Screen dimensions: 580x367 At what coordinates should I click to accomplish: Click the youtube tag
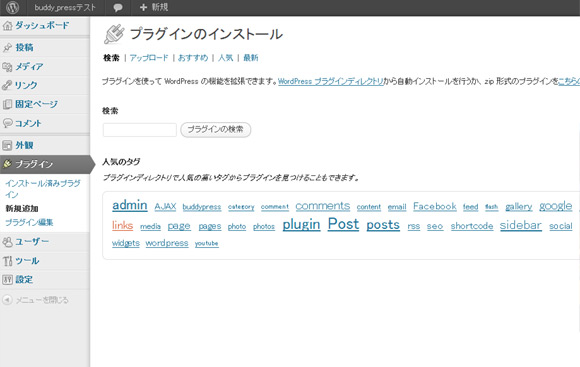[x=206, y=243]
